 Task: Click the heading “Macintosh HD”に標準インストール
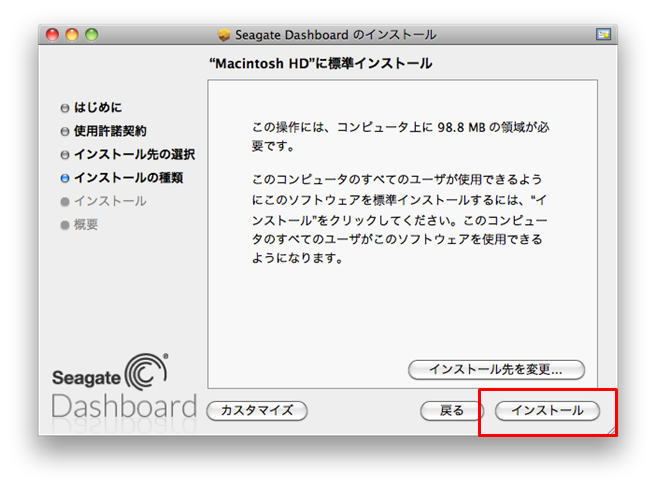click(320, 64)
